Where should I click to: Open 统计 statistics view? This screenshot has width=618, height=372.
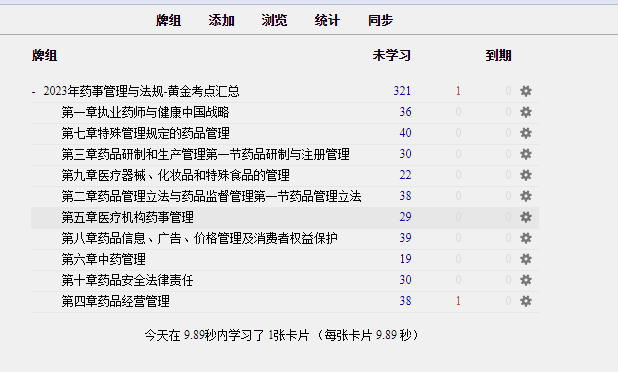point(327,20)
